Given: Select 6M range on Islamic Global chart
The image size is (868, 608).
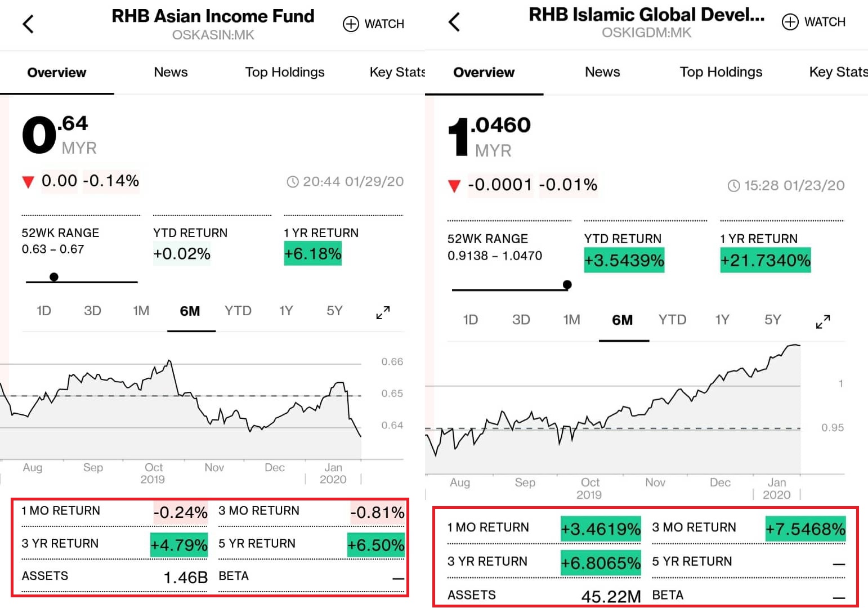Looking at the screenshot, I should coord(623,320).
